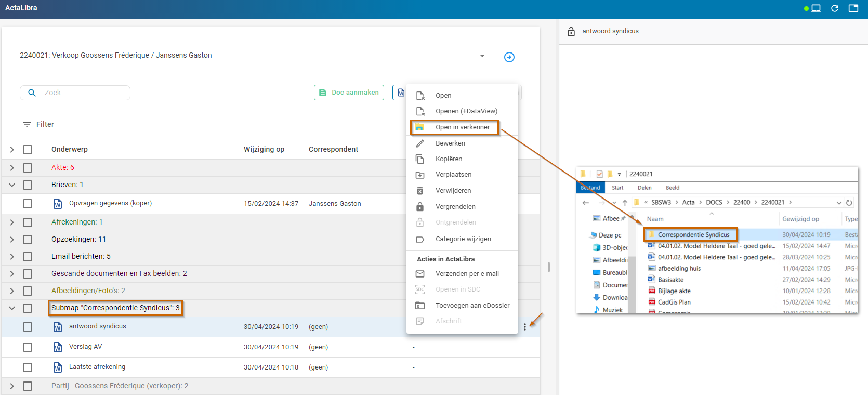Click the eDossier icon beside Toevoegen aan eDossier

click(x=420, y=306)
